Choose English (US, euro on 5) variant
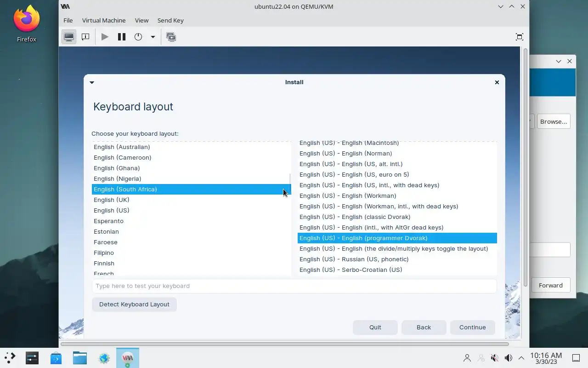588x368 pixels. [397, 174]
